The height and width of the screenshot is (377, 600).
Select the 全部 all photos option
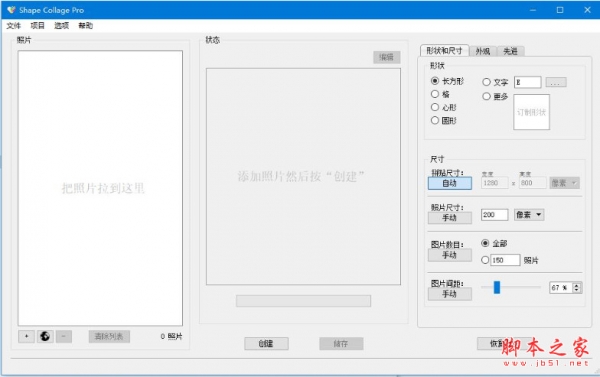click(485, 243)
